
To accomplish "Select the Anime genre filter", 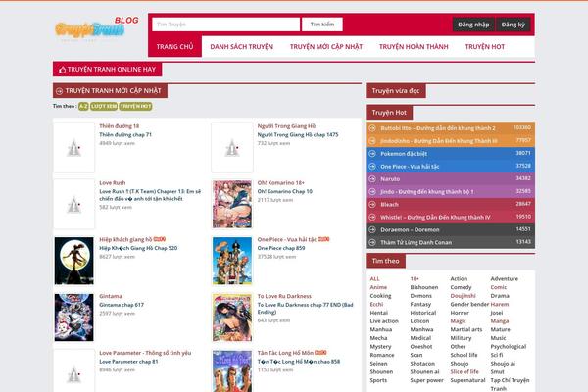I will coord(378,287).
